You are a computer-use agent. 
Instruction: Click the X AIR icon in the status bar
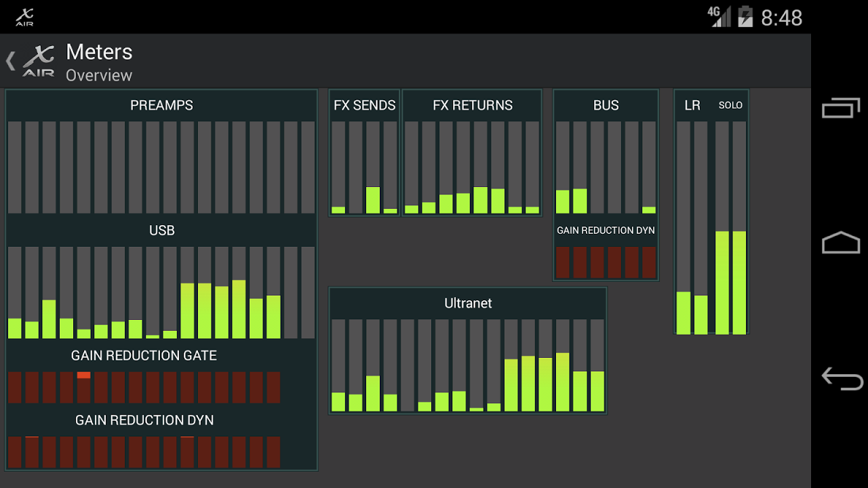(26, 17)
